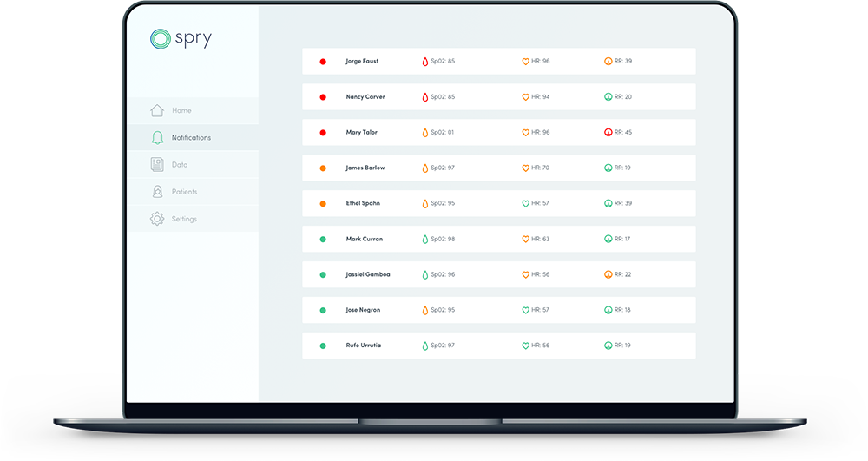Click Ethel Spahn's green heart rate icon

pos(526,204)
